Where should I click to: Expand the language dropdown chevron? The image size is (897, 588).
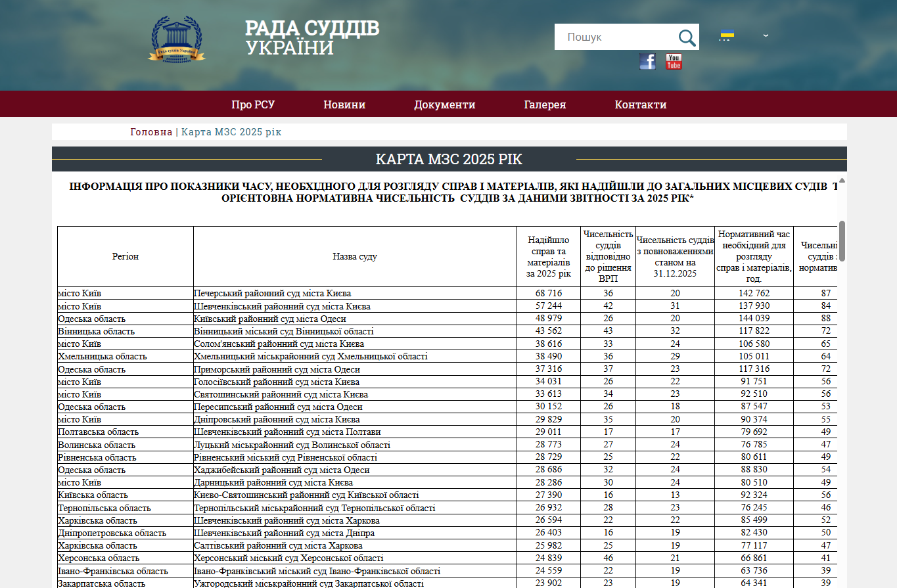click(766, 35)
